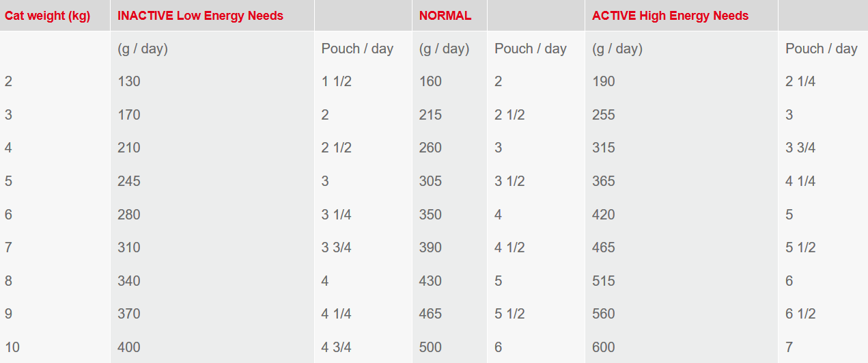Click the 6 1/2 pouch active cell
The image size is (868, 363).
coord(800,314)
